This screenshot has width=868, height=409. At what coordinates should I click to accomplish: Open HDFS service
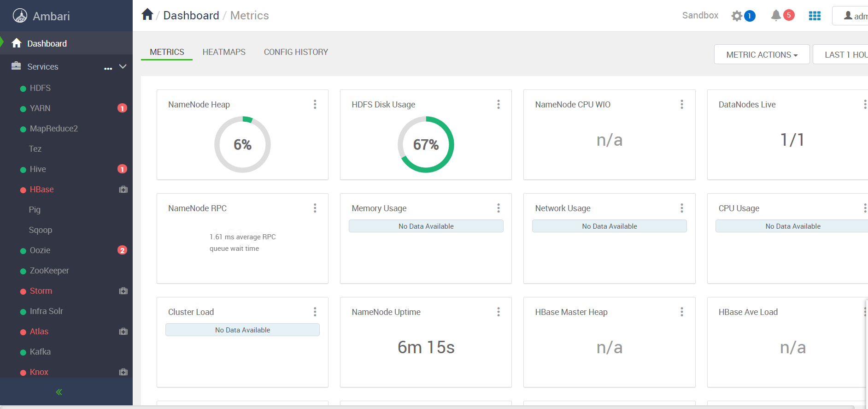[x=40, y=88]
